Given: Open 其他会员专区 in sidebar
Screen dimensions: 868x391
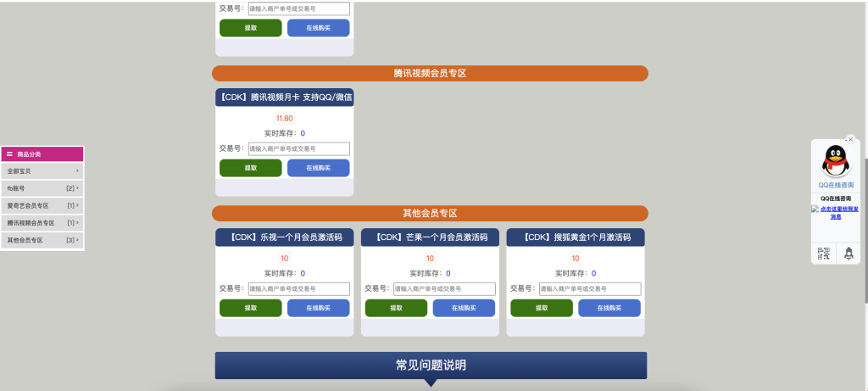Looking at the screenshot, I should click(42, 240).
